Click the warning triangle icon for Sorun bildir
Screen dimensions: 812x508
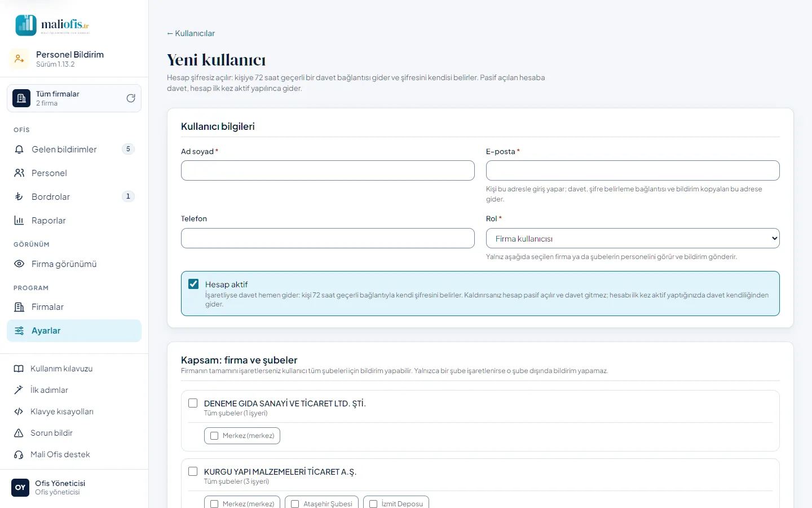click(19, 433)
